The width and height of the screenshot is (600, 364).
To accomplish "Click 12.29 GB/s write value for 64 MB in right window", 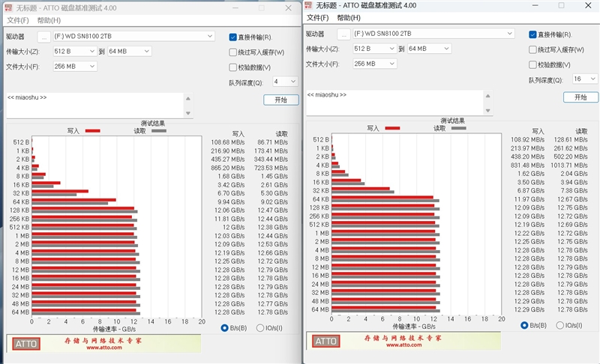I will tap(529, 309).
